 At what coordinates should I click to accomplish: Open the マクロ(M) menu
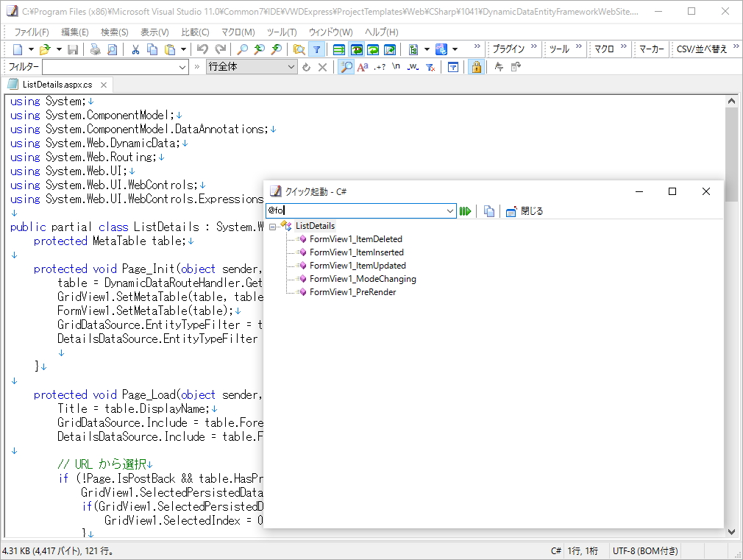238,32
